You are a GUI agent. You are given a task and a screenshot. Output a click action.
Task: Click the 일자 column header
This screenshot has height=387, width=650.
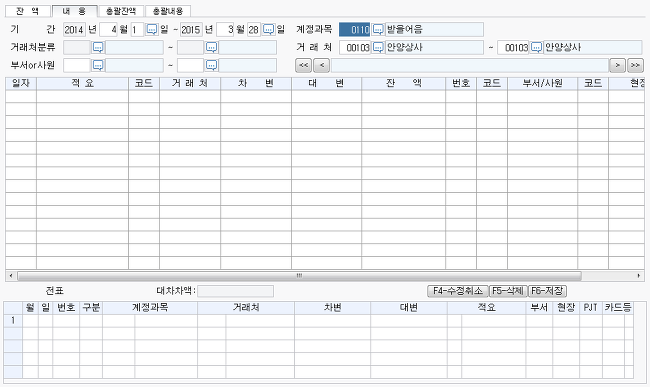(x=21, y=83)
